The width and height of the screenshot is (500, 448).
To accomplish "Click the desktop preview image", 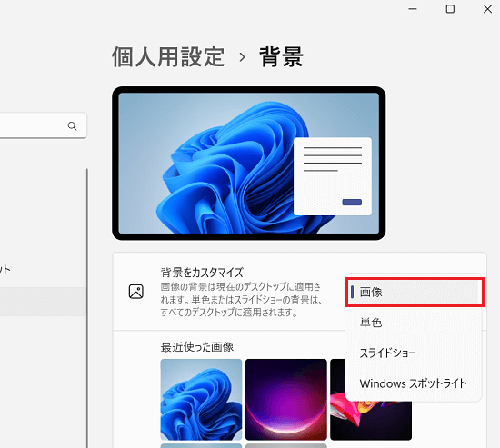I will (x=249, y=164).
